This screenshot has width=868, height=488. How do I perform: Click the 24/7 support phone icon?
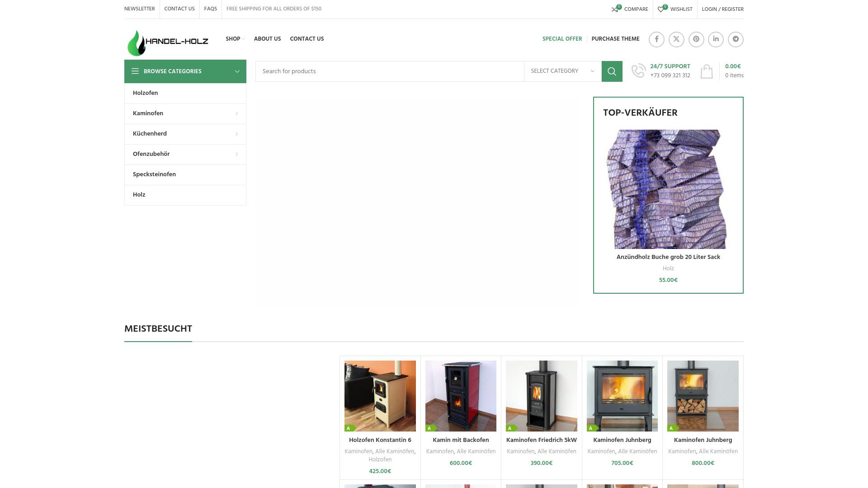pyautogui.click(x=638, y=71)
